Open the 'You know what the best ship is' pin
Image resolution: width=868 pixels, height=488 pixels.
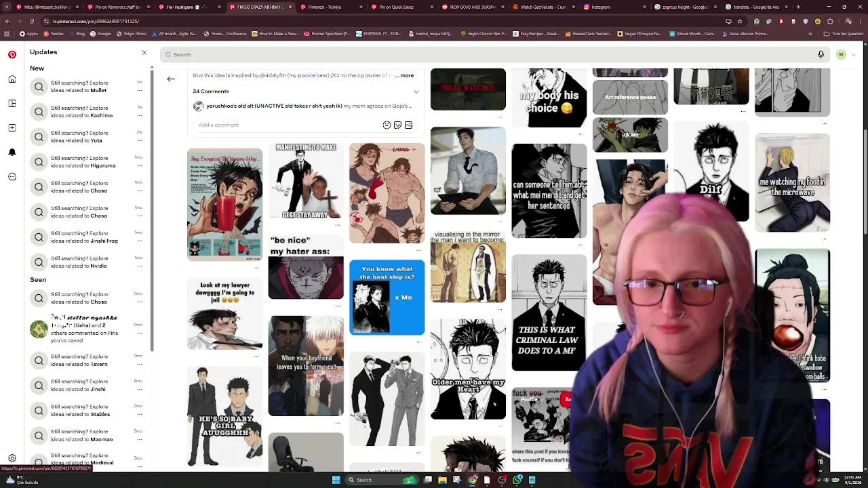click(387, 297)
